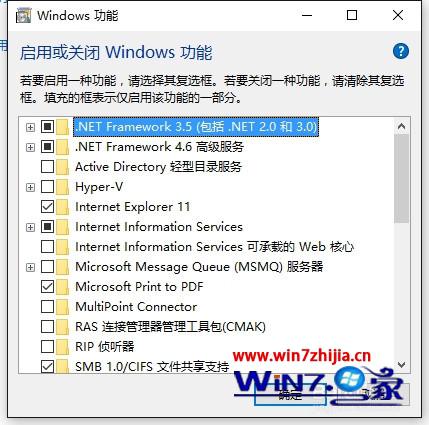Click folder icon beside RIP 侦听器
Screen dimensions: 429x425
click(63, 347)
